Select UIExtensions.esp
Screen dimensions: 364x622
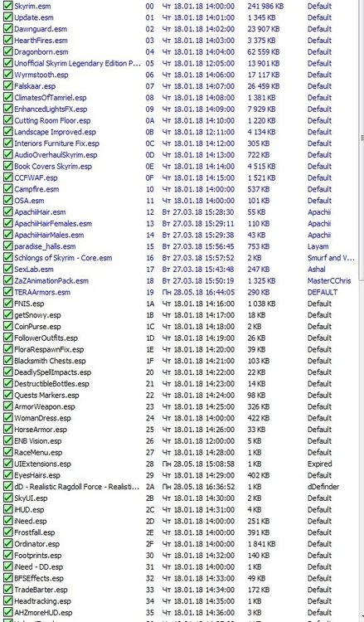pyautogui.click(x=43, y=464)
